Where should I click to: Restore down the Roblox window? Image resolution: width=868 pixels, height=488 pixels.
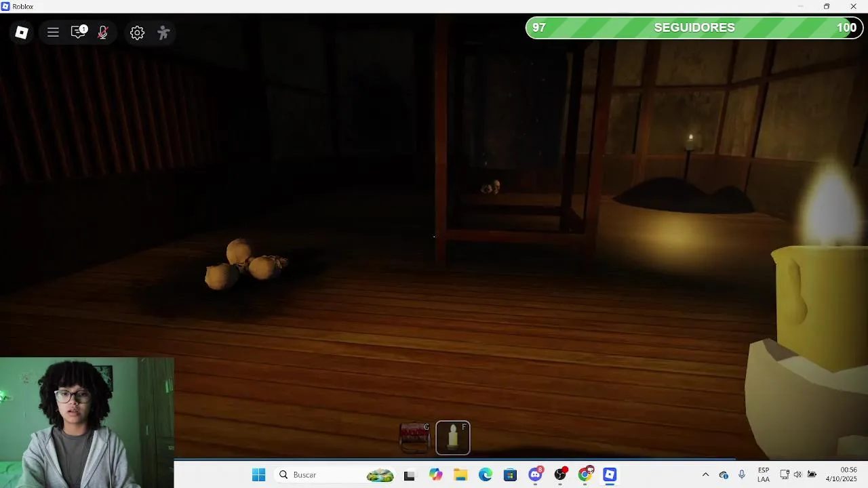coord(827,7)
